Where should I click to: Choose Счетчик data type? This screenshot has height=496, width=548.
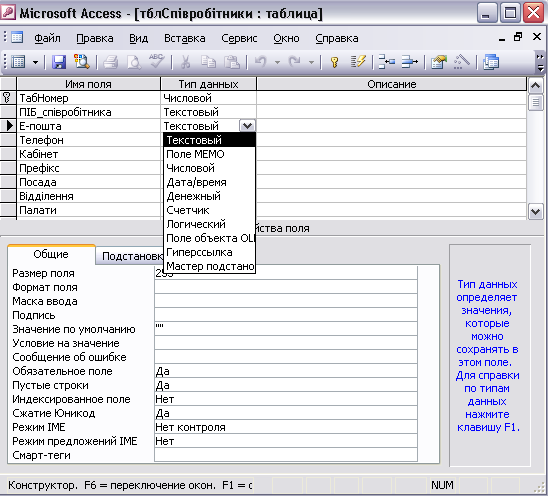tap(209, 210)
